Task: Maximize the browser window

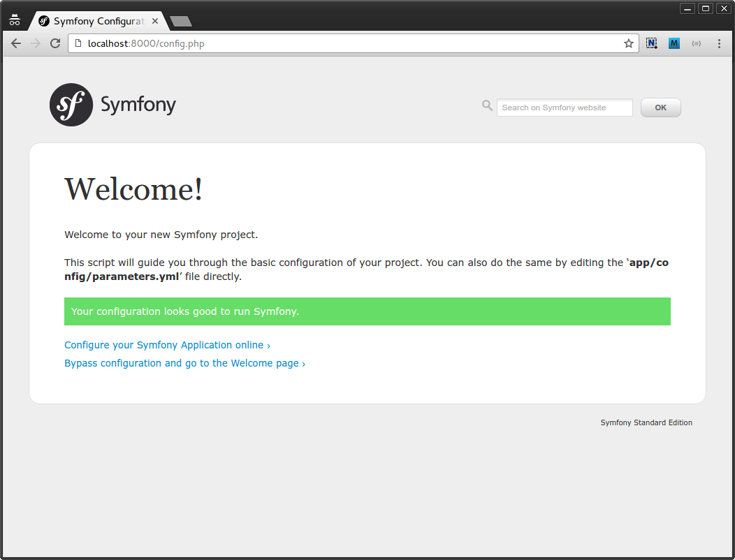Action: [x=706, y=8]
